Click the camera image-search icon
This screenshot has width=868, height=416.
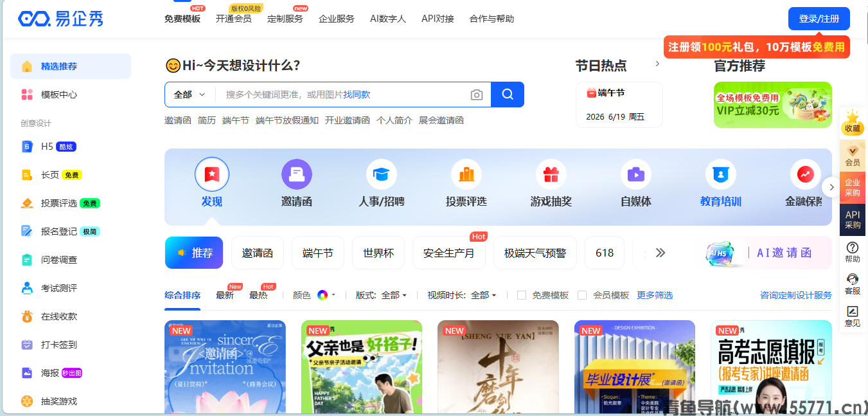click(477, 95)
